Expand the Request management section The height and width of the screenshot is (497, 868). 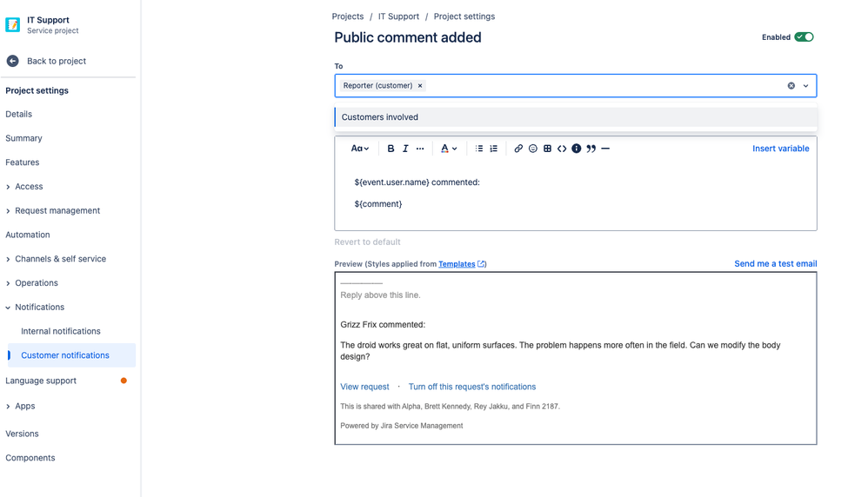(8, 211)
